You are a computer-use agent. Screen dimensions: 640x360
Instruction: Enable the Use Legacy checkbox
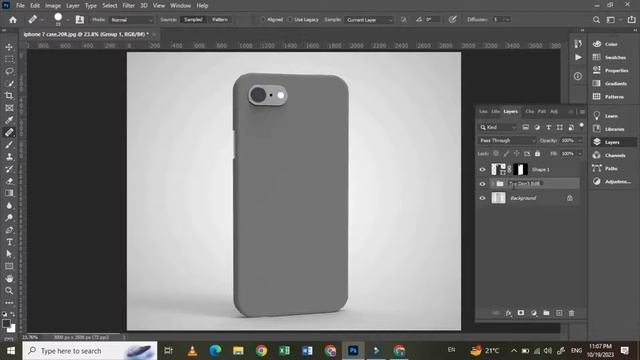pyautogui.click(x=290, y=20)
